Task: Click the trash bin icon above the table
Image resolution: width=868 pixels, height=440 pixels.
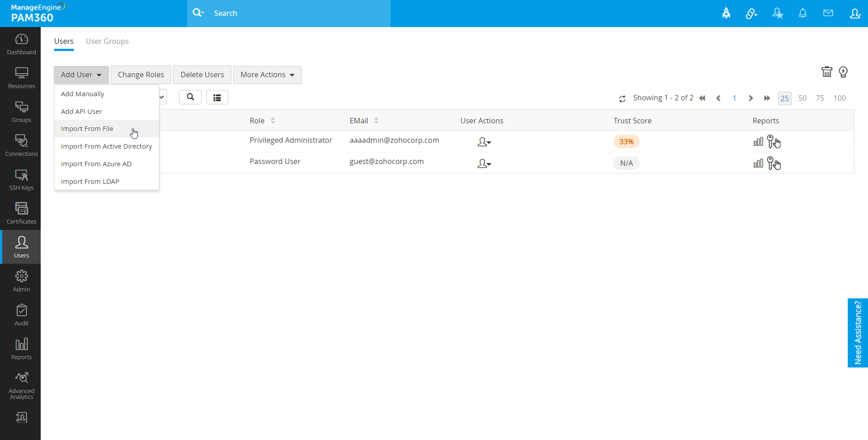Action: point(826,72)
